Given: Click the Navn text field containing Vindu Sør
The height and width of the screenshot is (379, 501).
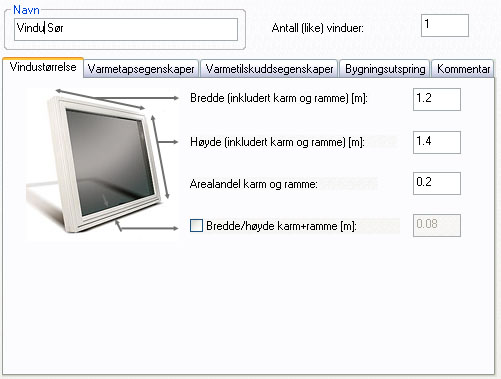Looking at the screenshot, I should point(126,29).
